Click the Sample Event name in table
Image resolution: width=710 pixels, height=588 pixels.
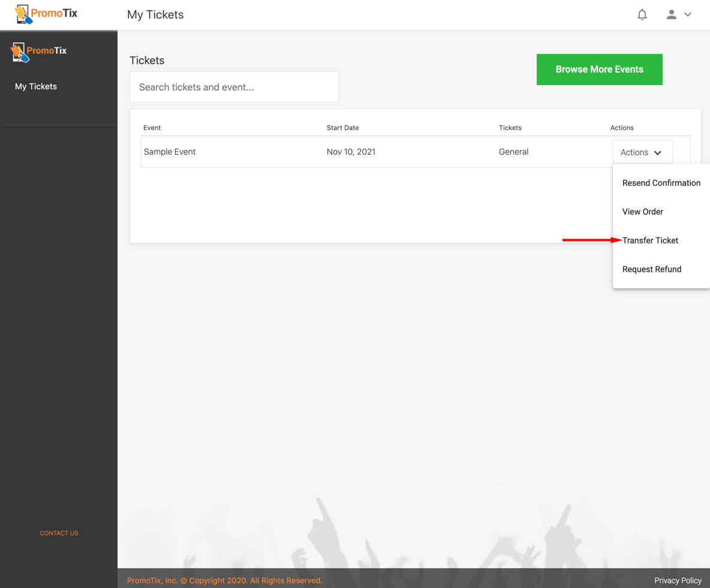170,152
